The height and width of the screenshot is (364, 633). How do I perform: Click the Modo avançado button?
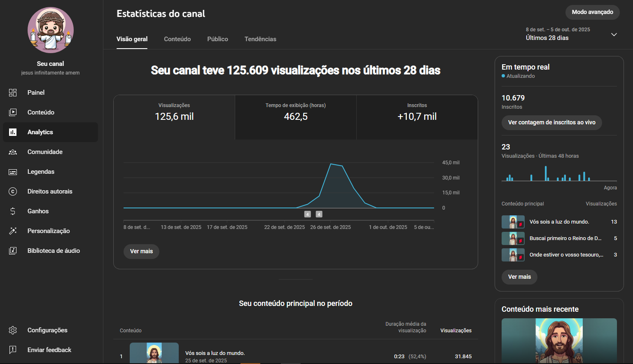tap(592, 12)
